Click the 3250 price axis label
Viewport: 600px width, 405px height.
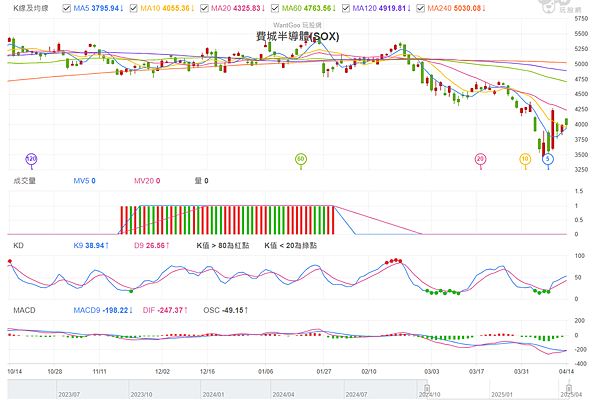click(x=581, y=170)
